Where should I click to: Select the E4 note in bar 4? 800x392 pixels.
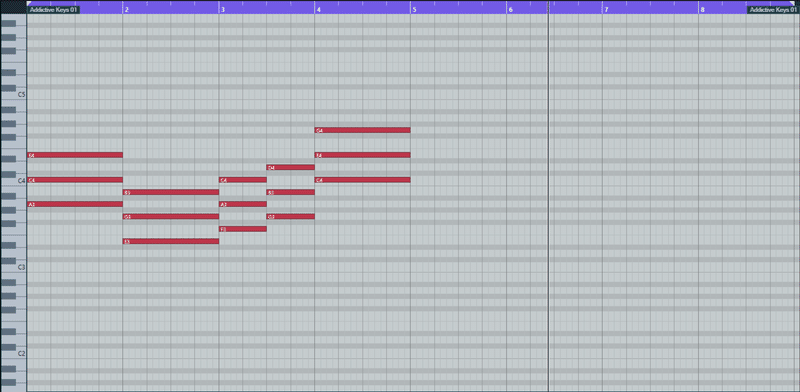coord(363,155)
